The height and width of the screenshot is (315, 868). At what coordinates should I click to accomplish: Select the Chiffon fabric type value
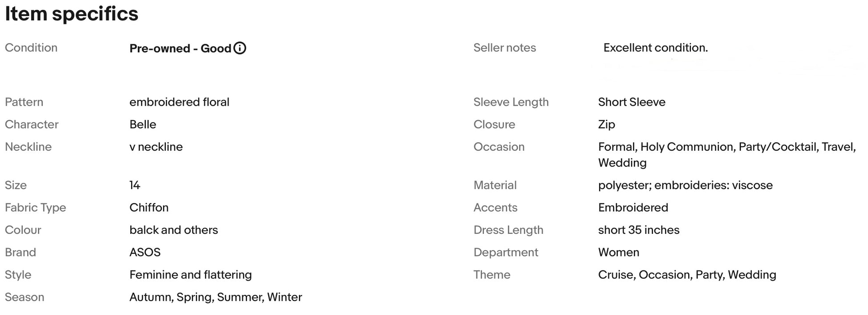149,207
